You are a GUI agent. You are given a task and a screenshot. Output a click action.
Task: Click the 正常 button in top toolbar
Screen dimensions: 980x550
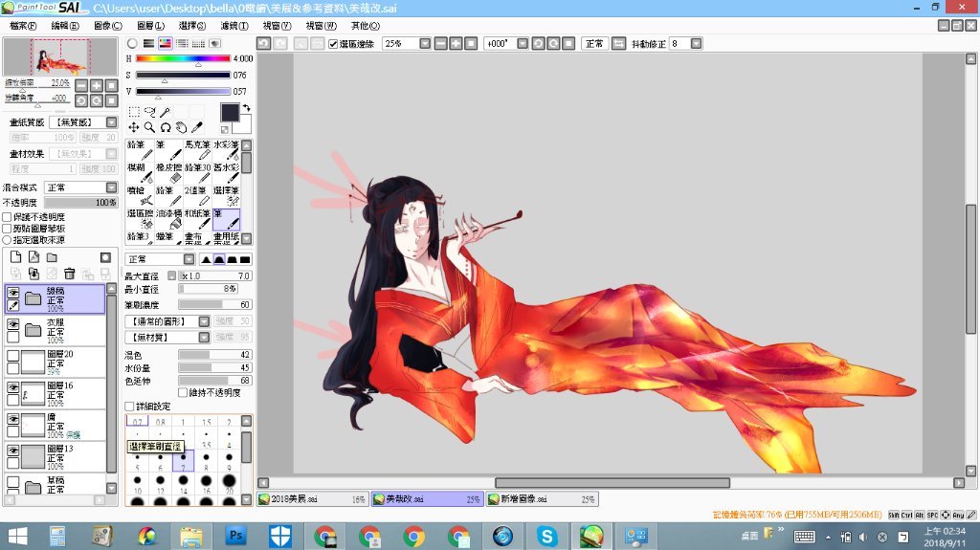[x=594, y=43]
